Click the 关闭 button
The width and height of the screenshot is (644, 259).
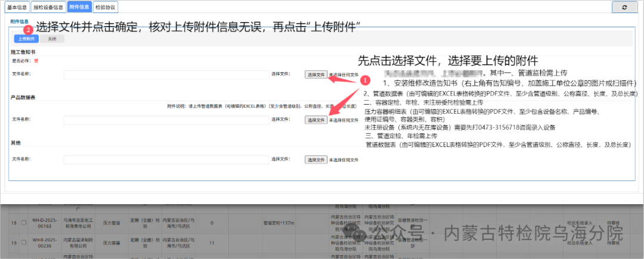pyautogui.click(x=52, y=39)
